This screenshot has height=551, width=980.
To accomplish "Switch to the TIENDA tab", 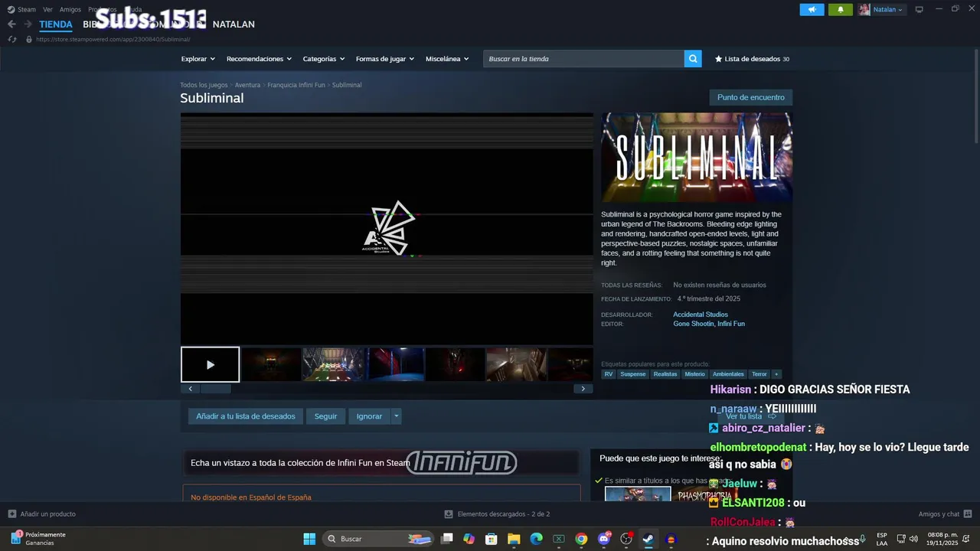I will [56, 24].
